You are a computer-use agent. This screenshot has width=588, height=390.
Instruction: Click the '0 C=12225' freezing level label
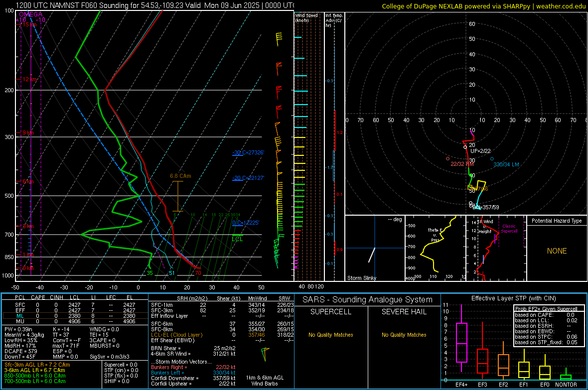[246, 223]
